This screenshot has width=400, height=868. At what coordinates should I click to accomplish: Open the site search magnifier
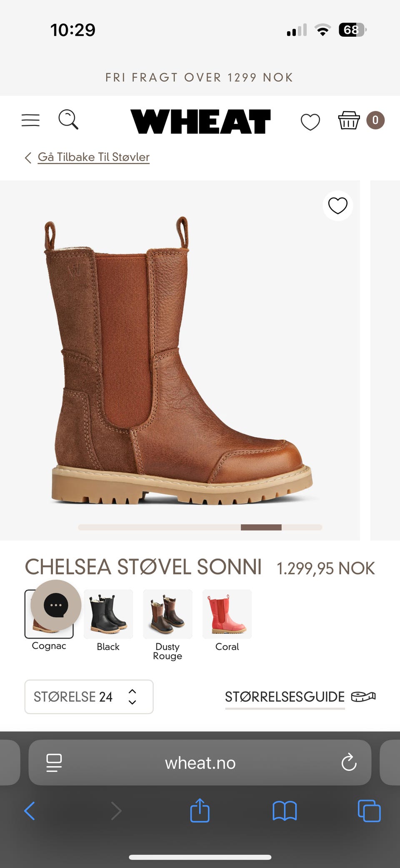point(68,120)
